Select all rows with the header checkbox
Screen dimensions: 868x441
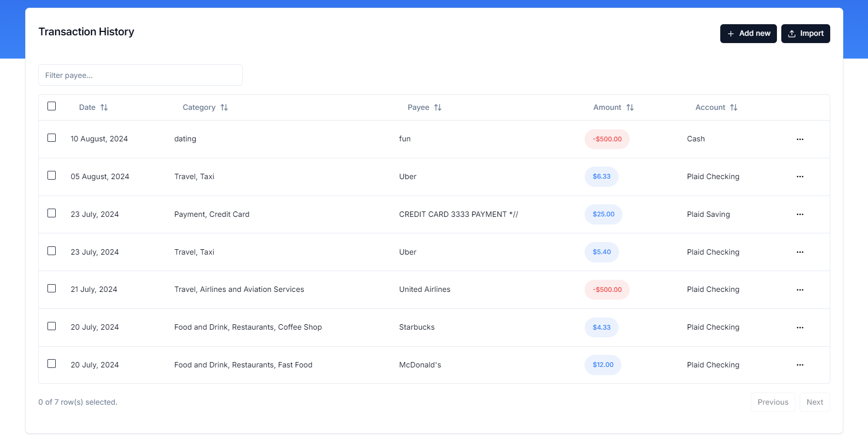(x=52, y=106)
